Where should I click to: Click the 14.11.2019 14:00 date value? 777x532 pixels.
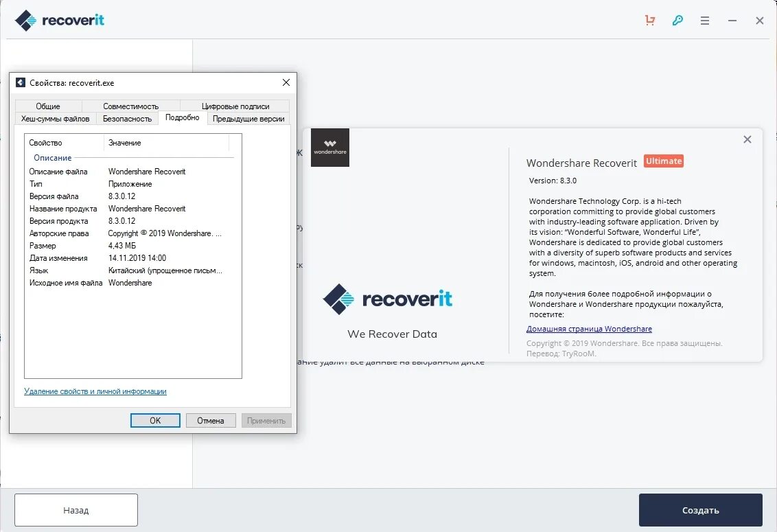(137, 258)
